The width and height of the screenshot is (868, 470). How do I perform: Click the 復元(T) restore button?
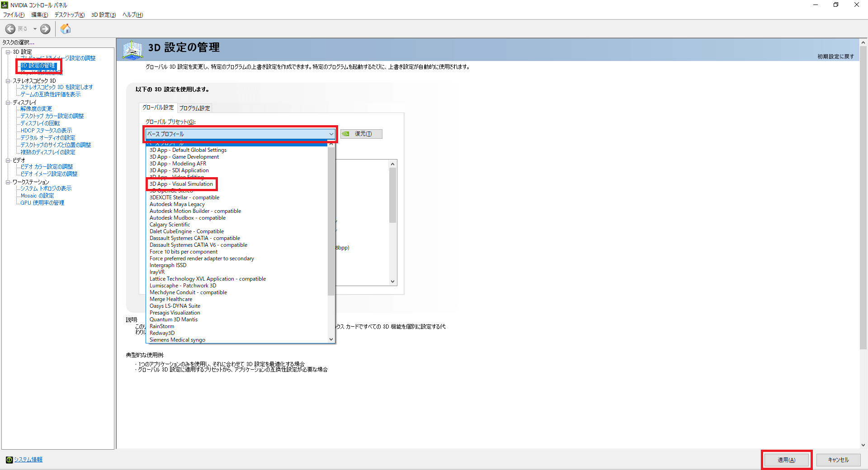[x=361, y=134]
